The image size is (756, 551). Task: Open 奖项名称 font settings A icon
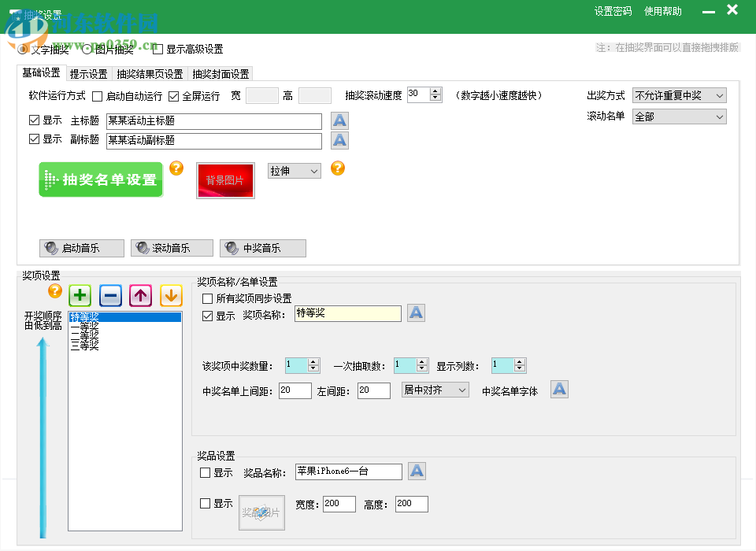416,312
